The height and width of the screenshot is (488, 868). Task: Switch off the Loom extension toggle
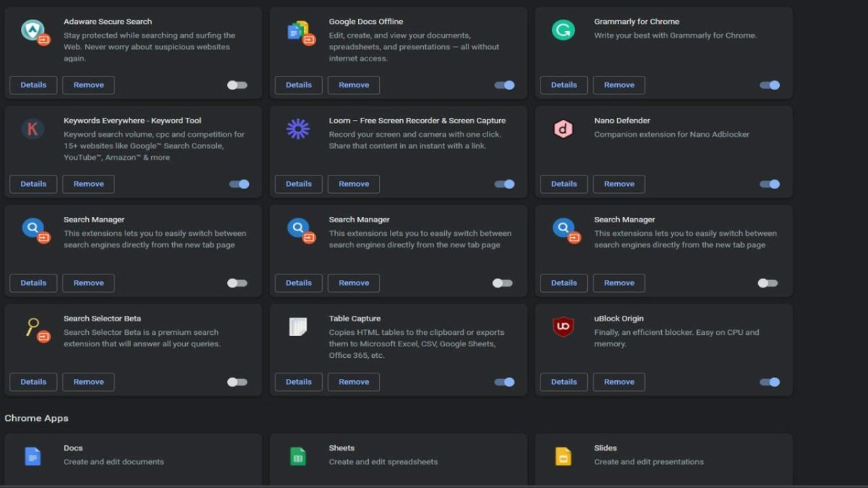tap(505, 184)
